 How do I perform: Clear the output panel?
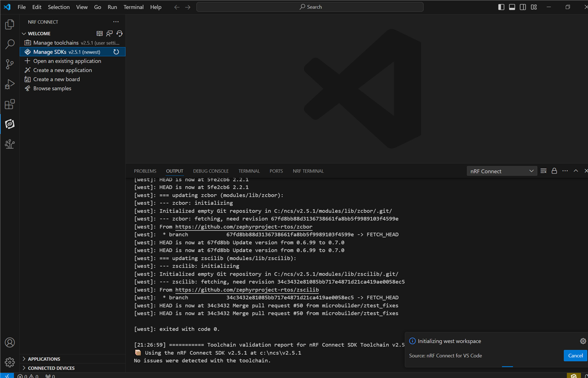pyautogui.click(x=543, y=171)
